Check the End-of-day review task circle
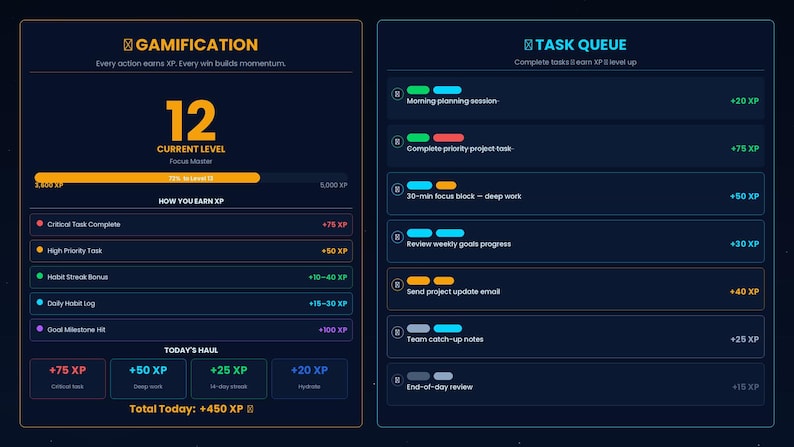Screen dimensions: 794x447 pos(398,380)
